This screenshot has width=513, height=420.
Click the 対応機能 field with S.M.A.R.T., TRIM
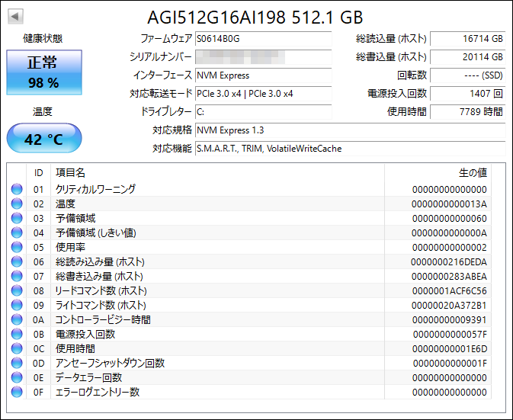(349, 149)
